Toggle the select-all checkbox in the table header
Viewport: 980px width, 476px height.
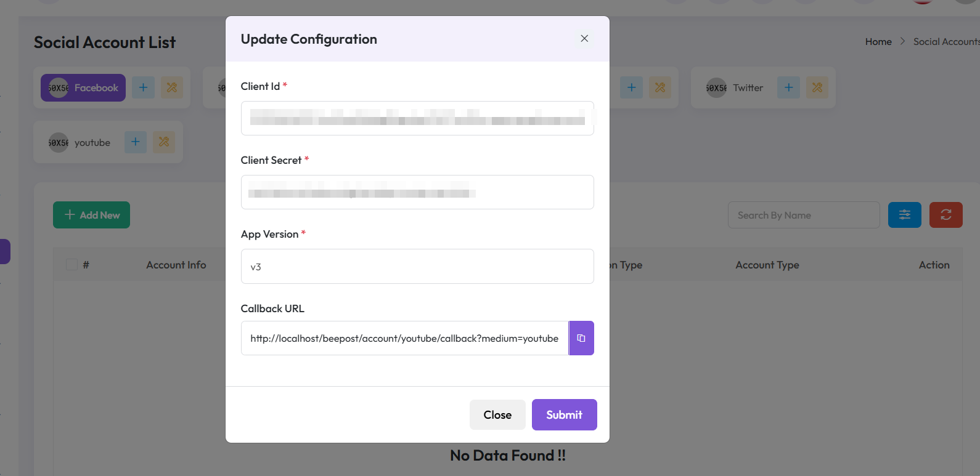[x=72, y=265]
